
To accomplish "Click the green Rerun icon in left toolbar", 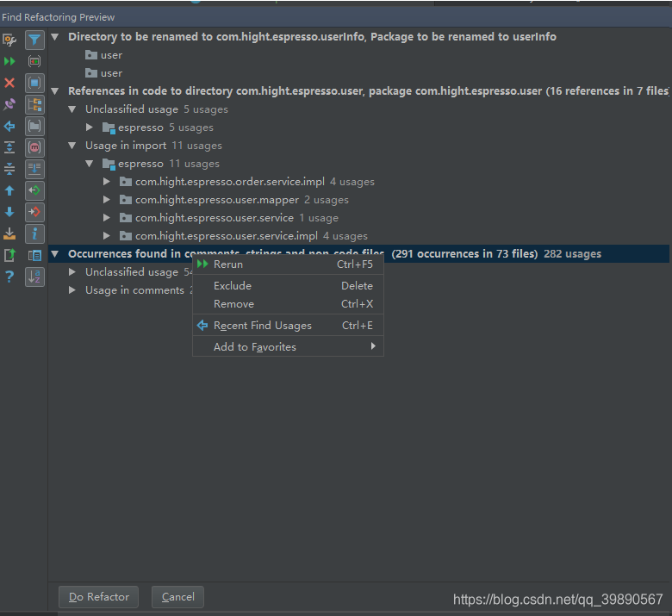I will coord(9,61).
